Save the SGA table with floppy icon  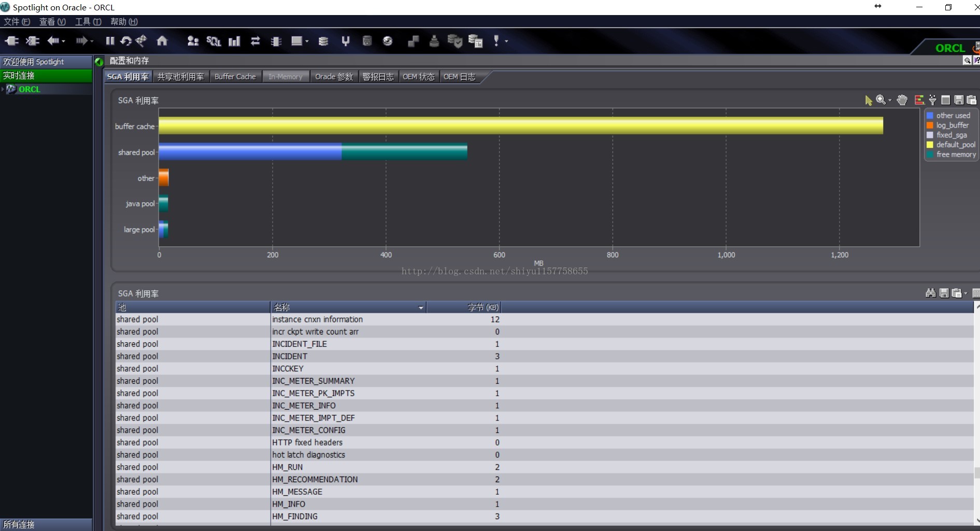coord(944,294)
